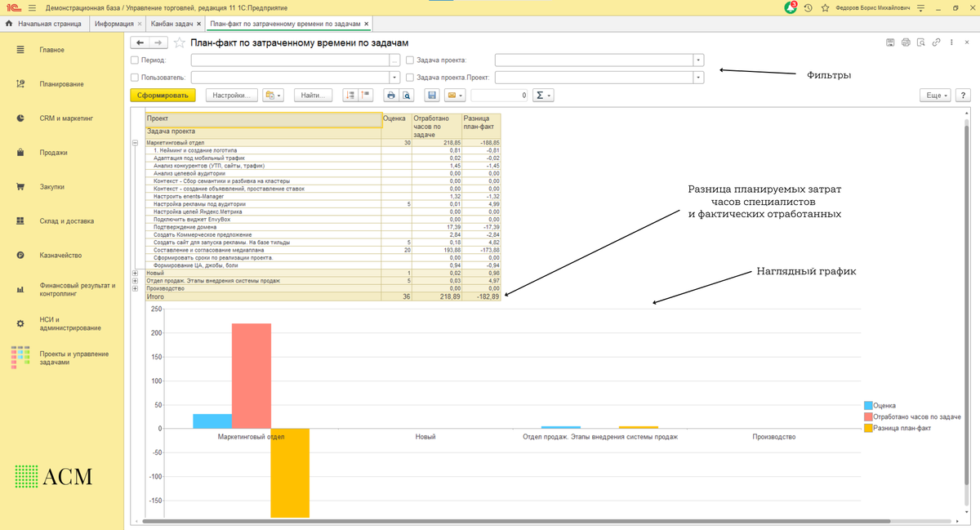Image resolution: width=980 pixels, height=530 pixels.
Task: Click the Сформировать button
Action: [163, 96]
